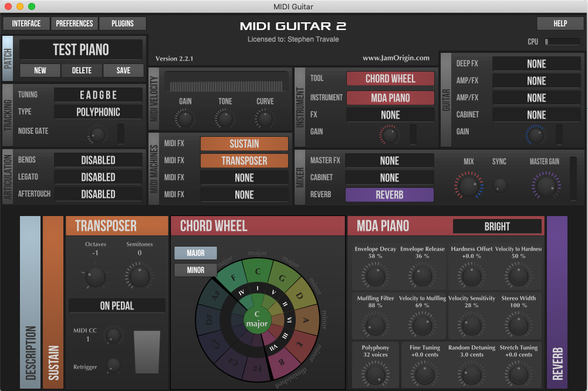Select MAJOR in Chord Wheel
Screen dimensions: 588x391
click(x=196, y=253)
